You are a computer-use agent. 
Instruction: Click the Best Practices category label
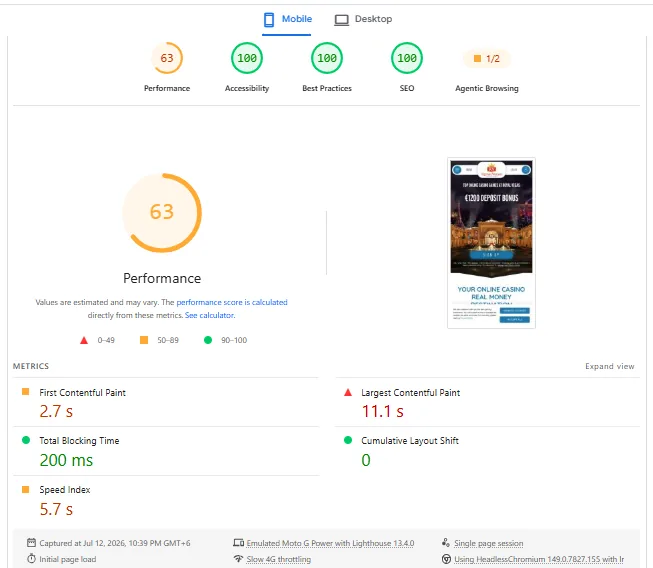point(327,88)
